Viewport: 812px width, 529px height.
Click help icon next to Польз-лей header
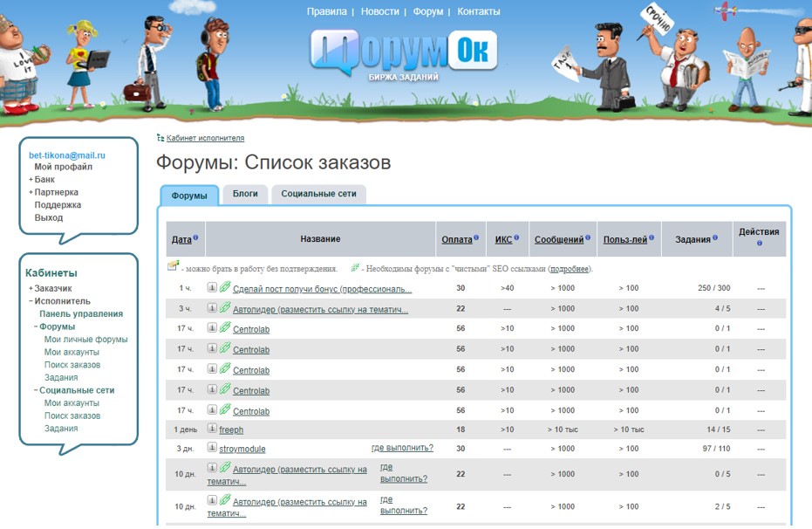click(x=652, y=237)
